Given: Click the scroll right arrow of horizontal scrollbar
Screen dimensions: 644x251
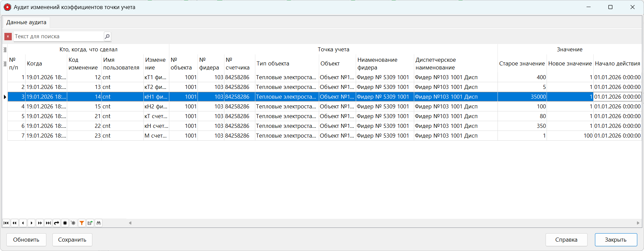Looking at the screenshot, I should 638,223.
